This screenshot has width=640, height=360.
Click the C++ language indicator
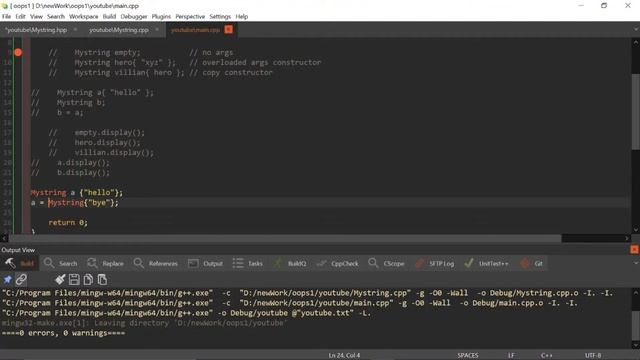pos(547,356)
